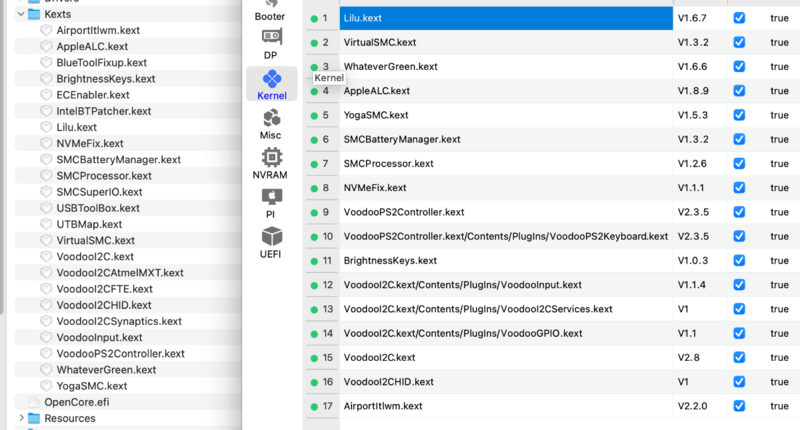Image resolution: width=800 pixels, height=430 pixels.
Task: Toggle VoodooI2CHID.kext checkbox in row 16
Action: click(x=739, y=382)
